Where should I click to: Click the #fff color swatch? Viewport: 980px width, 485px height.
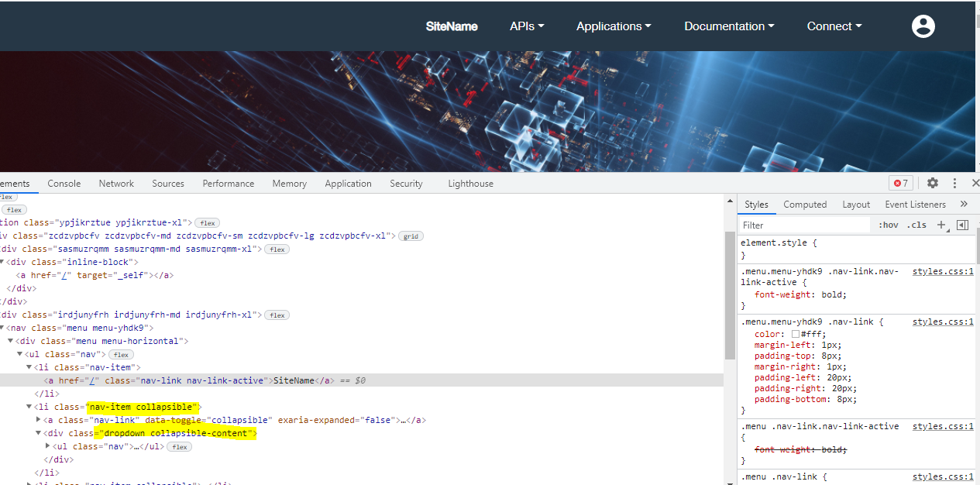[x=795, y=334]
